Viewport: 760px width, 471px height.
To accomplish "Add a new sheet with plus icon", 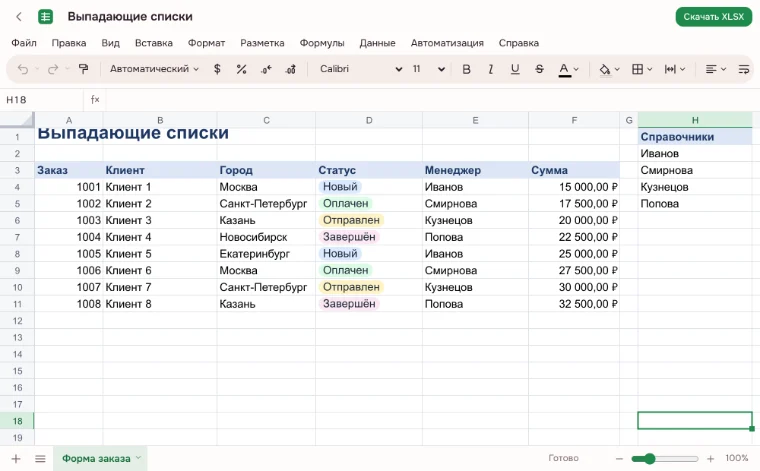I will pos(16,458).
